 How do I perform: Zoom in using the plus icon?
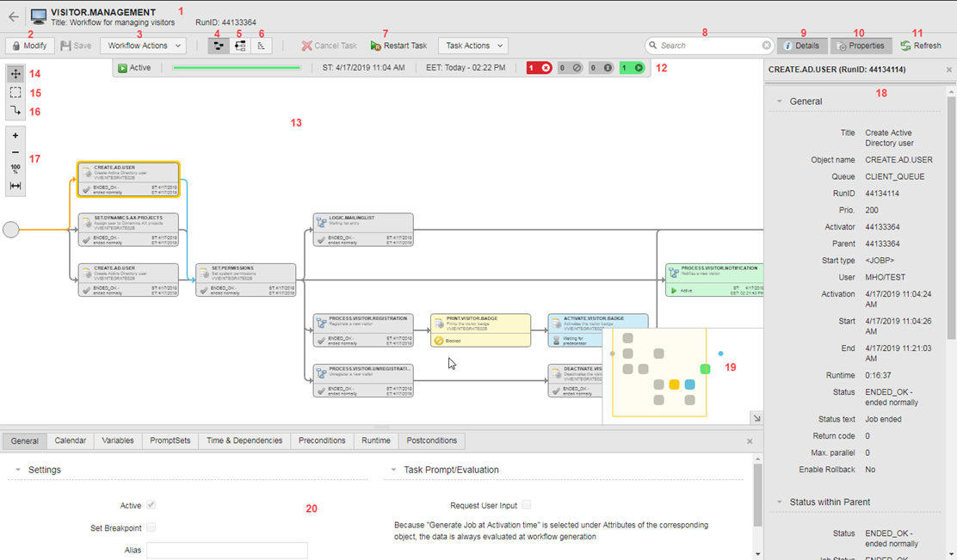pos(14,134)
